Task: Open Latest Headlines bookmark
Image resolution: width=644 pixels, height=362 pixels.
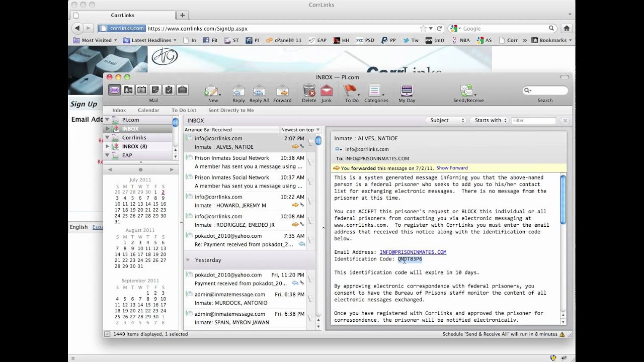Action: (150, 40)
